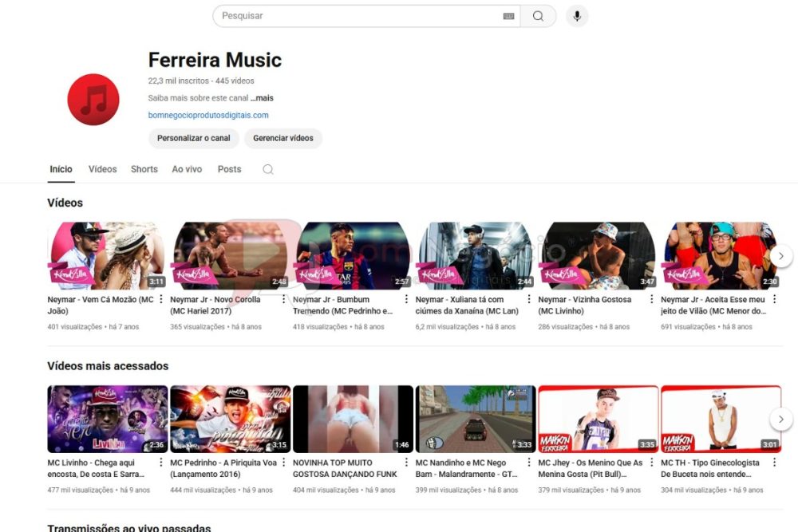
Task: Open options menu for MC Pedrinho - A Piriquita Voa
Action: click(x=284, y=463)
